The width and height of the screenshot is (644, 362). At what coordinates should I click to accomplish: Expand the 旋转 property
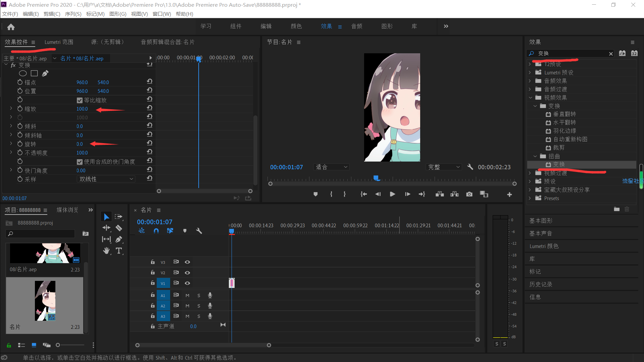coord(11,143)
